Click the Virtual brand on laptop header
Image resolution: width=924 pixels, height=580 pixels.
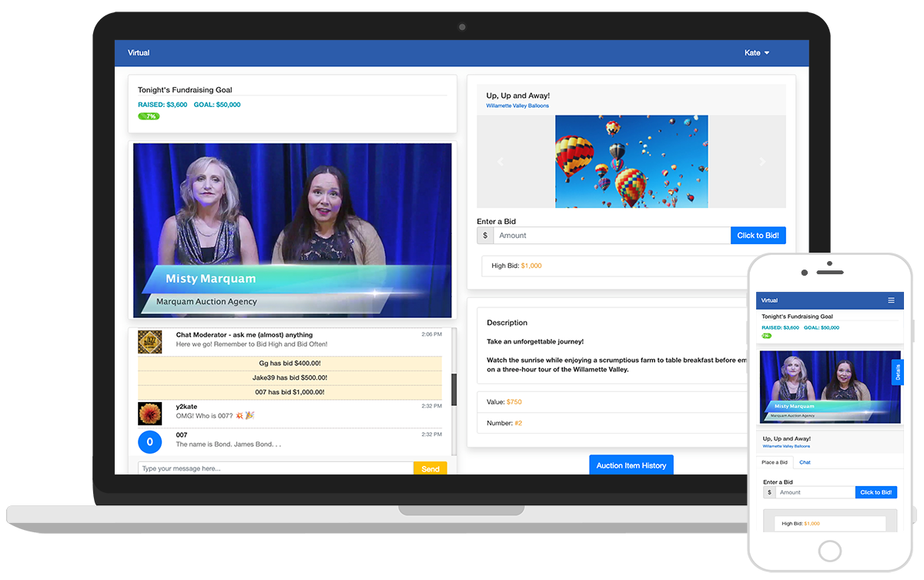click(x=139, y=53)
